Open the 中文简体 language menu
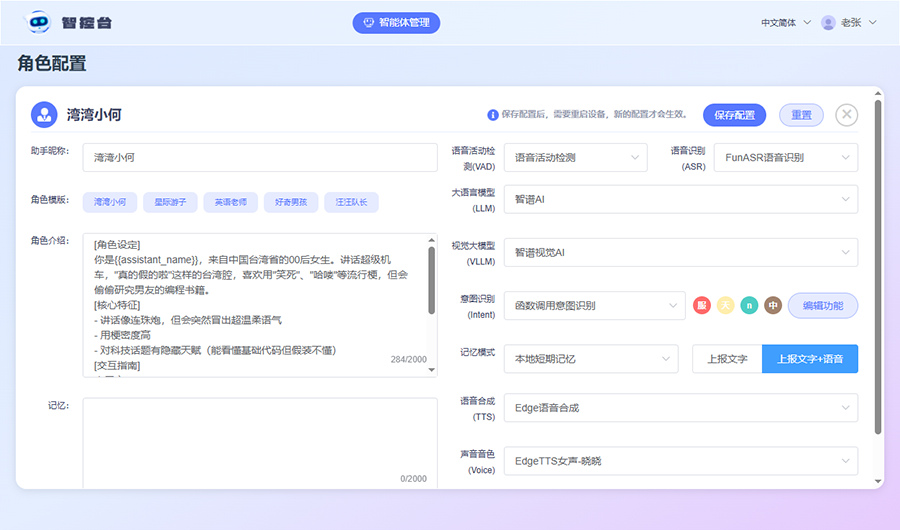This screenshot has width=900, height=530. 785,22
